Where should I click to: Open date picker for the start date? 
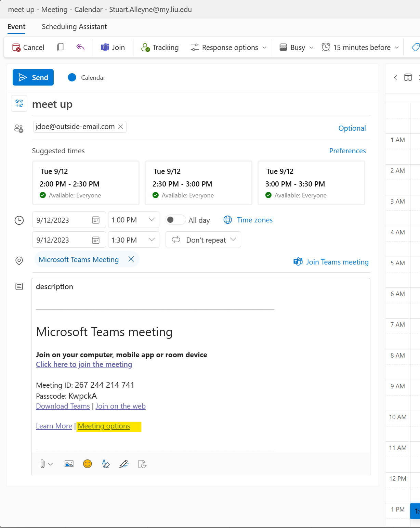tap(96, 220)
